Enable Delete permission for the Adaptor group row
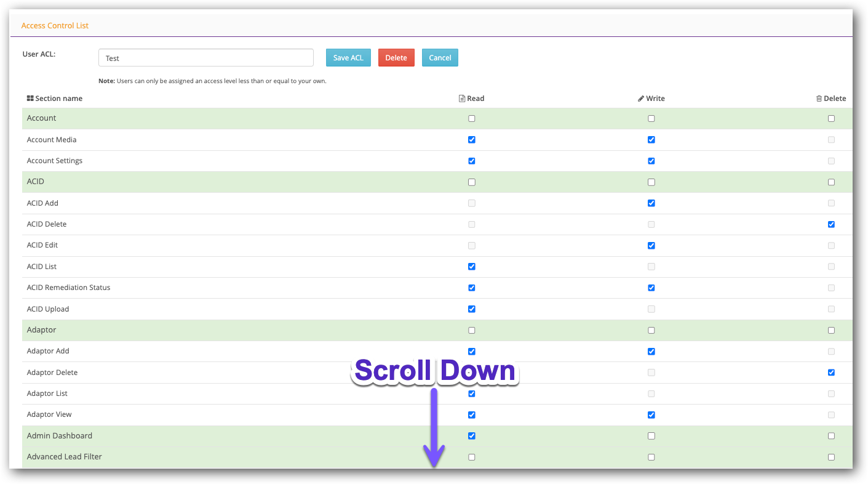This screenshot has width=868, height=484. 831,330
